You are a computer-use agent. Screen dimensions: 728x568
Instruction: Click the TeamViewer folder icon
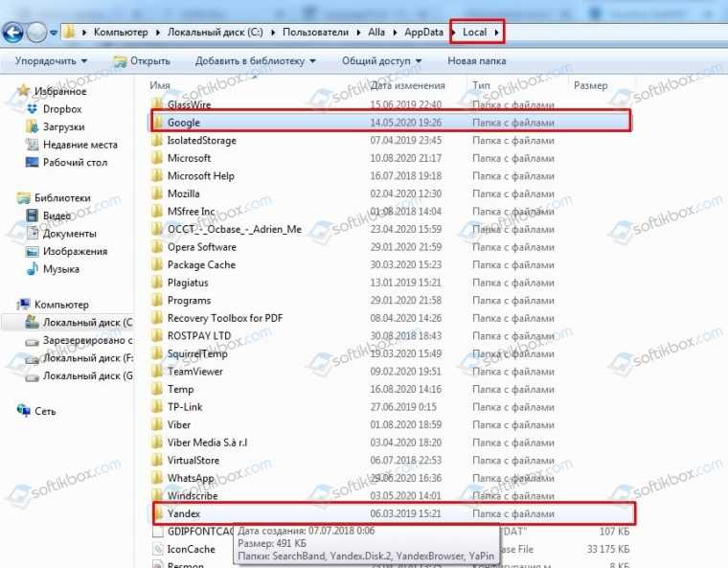click(x=157, y=372)
